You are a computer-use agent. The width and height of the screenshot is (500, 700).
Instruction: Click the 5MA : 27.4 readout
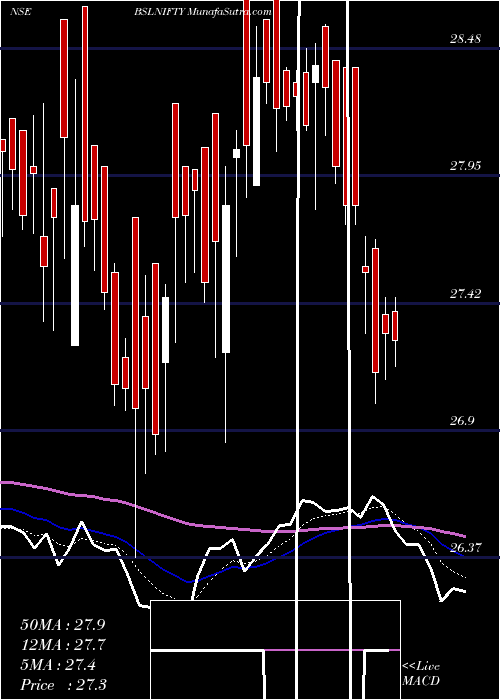pyautogui.click(x=58, y=665)
